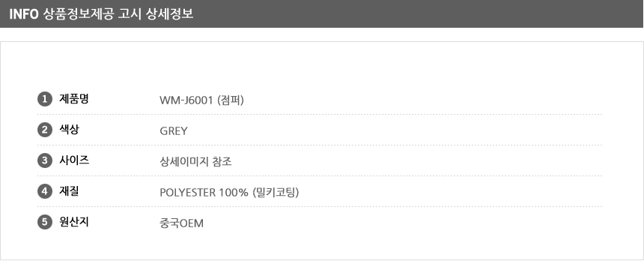This screenshot has height=270, width=644.
Task: Click the dark gray header bar
Action: (x=322, y=13)
